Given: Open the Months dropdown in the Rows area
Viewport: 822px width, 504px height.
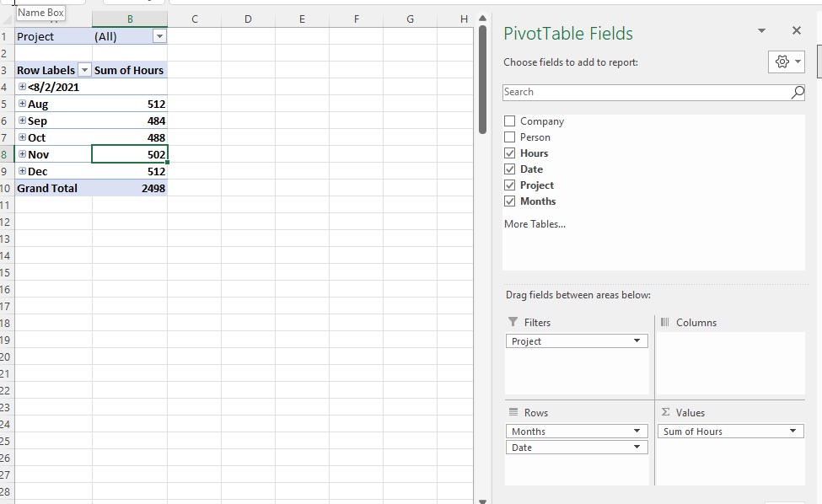Looking at the screenshot, I should pyautogui.click(x=639, y=431).
